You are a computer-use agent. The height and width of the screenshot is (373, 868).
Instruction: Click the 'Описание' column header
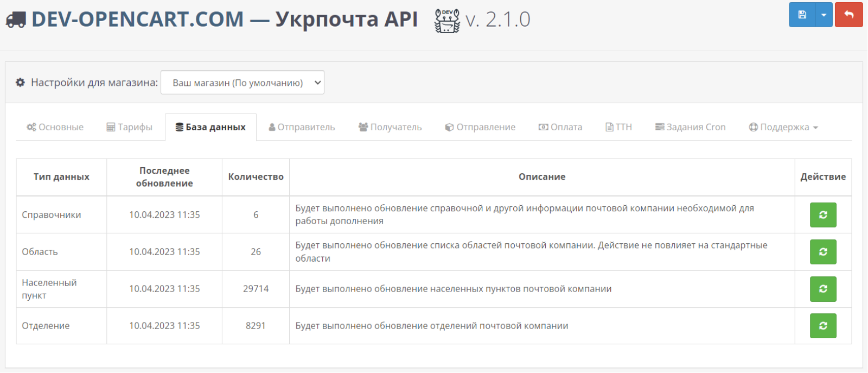(x=542, y=177)
